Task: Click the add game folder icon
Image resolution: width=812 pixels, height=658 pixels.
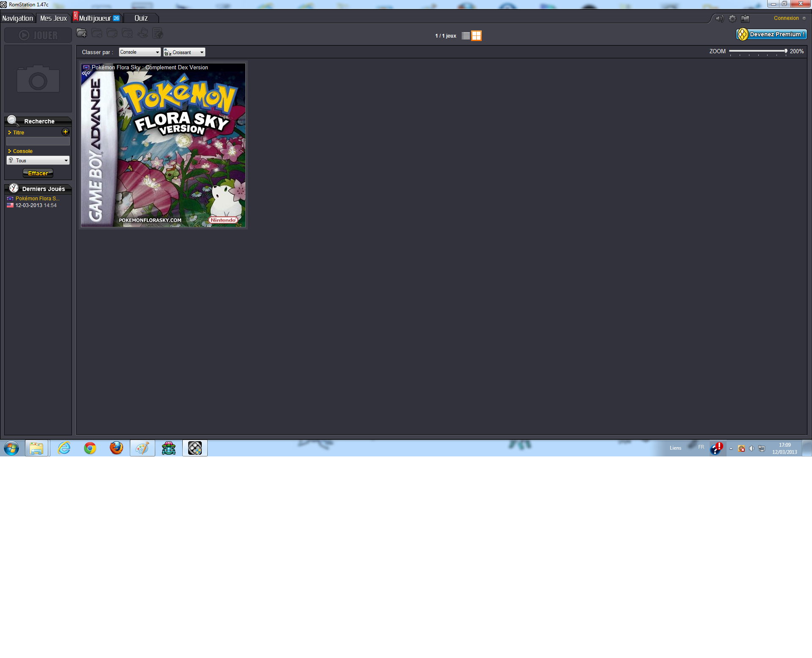Action: tap(82, 33)
